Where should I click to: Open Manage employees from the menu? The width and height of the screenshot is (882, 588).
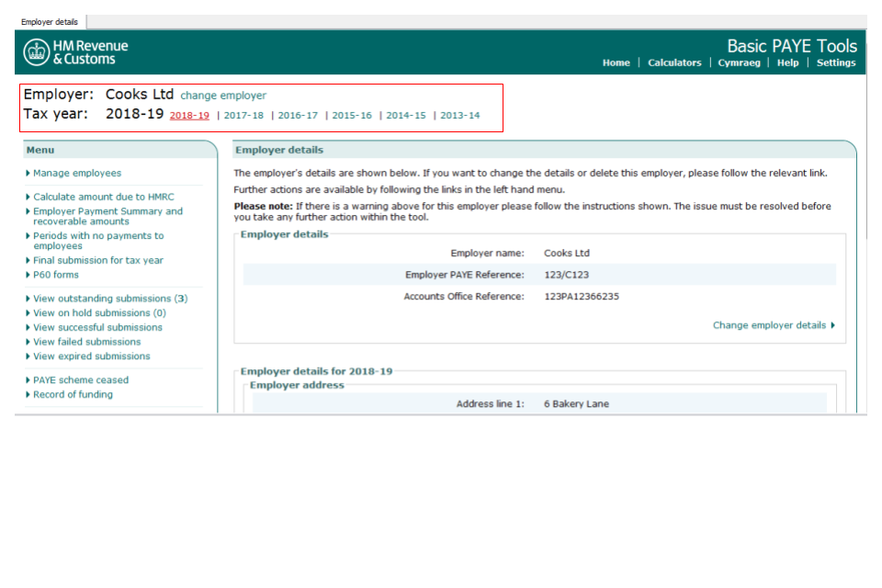point(77,174)
